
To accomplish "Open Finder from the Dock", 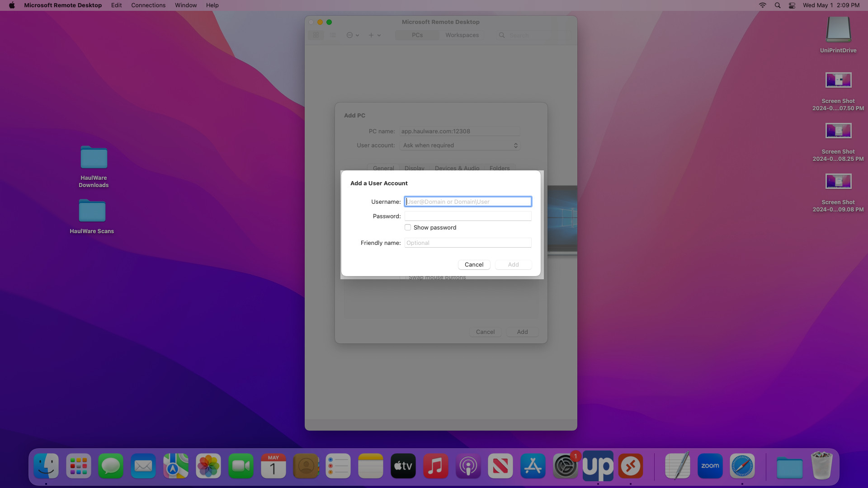I will (x=46, y=466).
